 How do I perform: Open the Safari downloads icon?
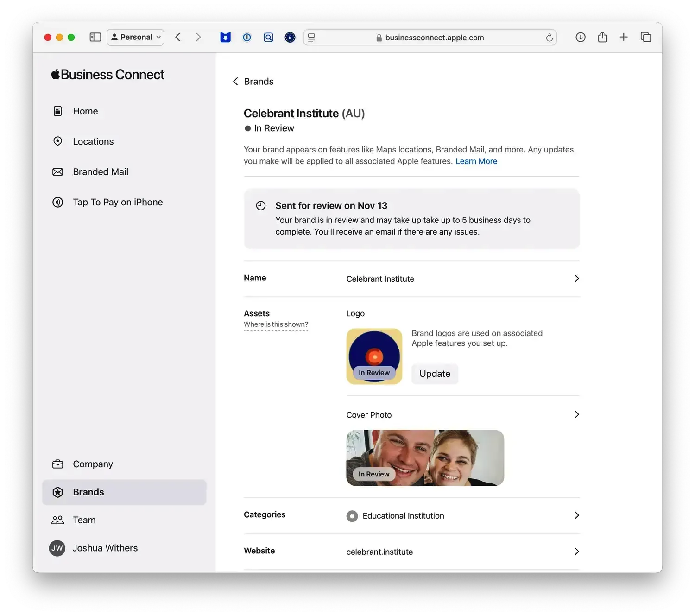coord(580,37)
